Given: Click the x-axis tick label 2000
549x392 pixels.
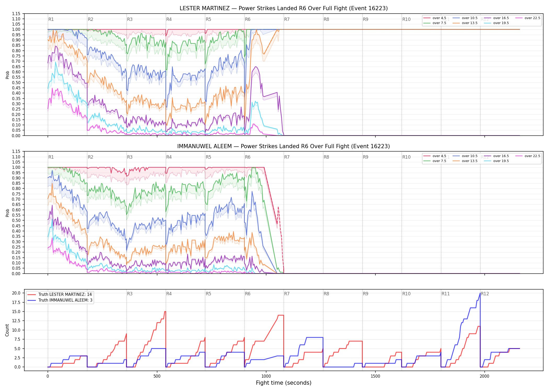Looking at the screenshot, I should click(484, 376).
